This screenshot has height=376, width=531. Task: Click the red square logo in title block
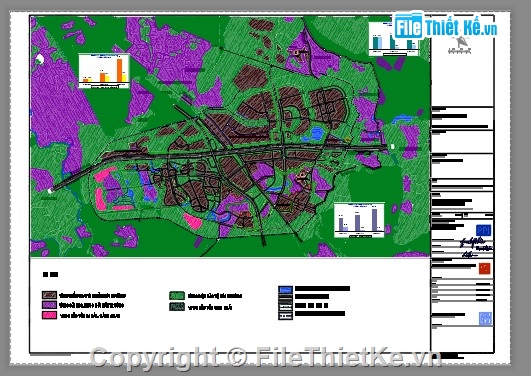[485, 269]
